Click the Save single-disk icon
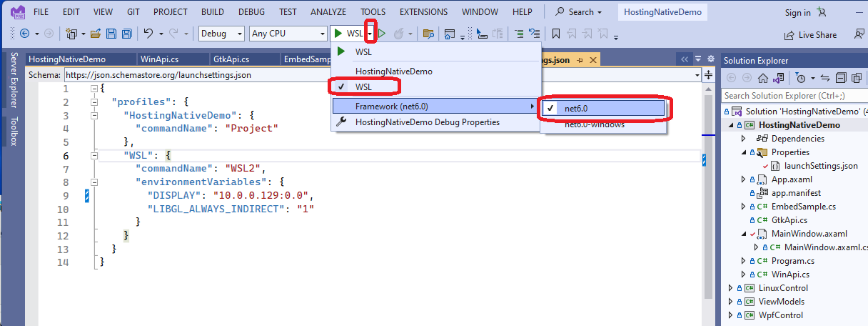Viewport: 868px width, 326px height. pyautogui.click(x=111, y=34)
